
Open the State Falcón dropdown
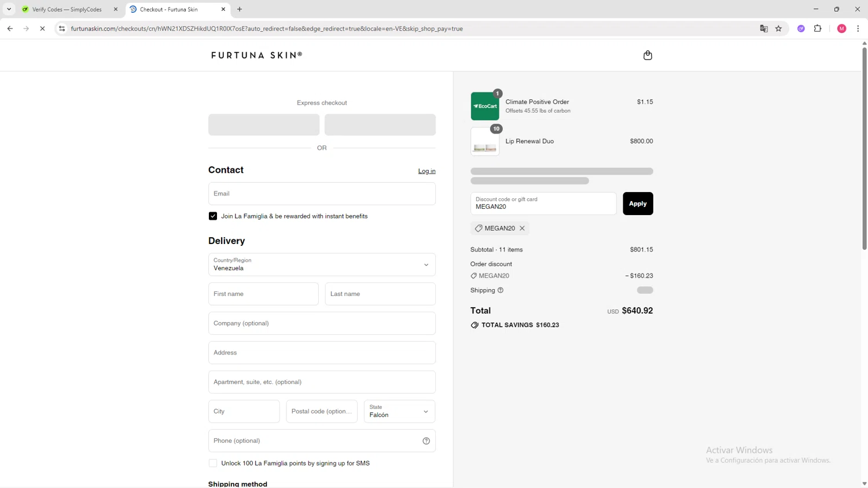coord(399,412)
